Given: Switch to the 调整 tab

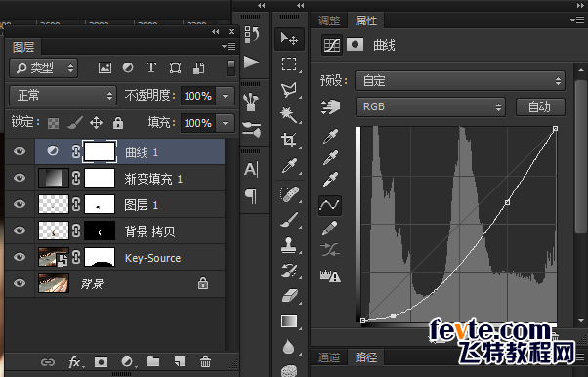Looking at the screenshot, I should pyautogui.click(x=329, y=21).
